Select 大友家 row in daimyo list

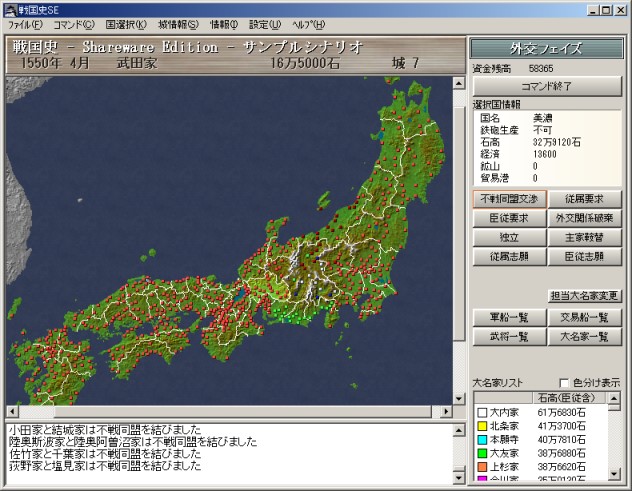click(541, 454)
